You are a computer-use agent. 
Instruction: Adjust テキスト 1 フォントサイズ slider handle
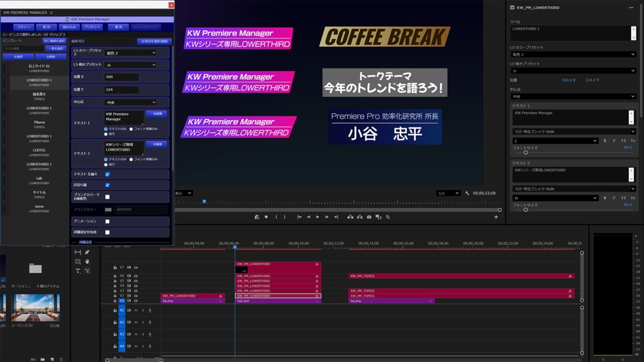tap(525, 152)
